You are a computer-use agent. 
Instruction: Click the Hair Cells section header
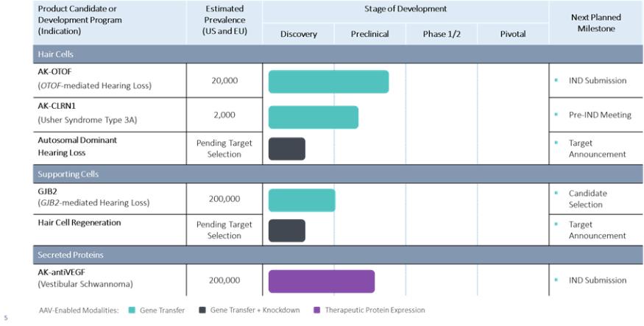tap(55, 54)
